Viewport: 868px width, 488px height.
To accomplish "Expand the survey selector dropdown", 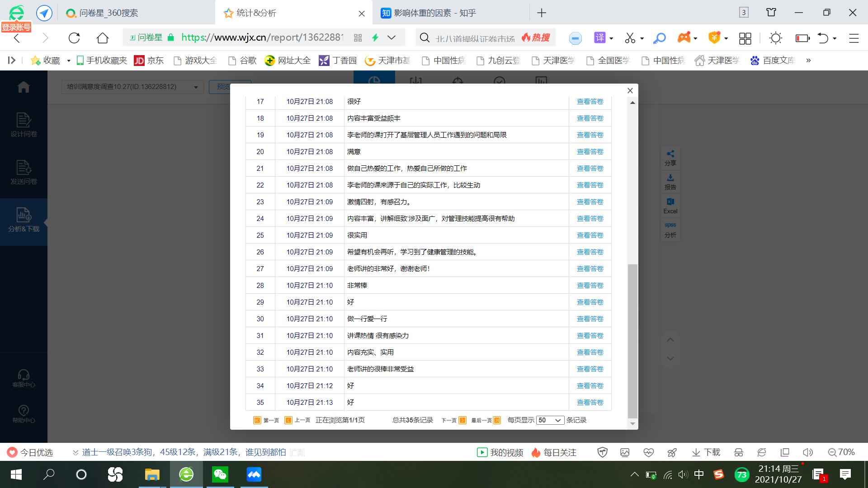I will click(x=196, y=87).
